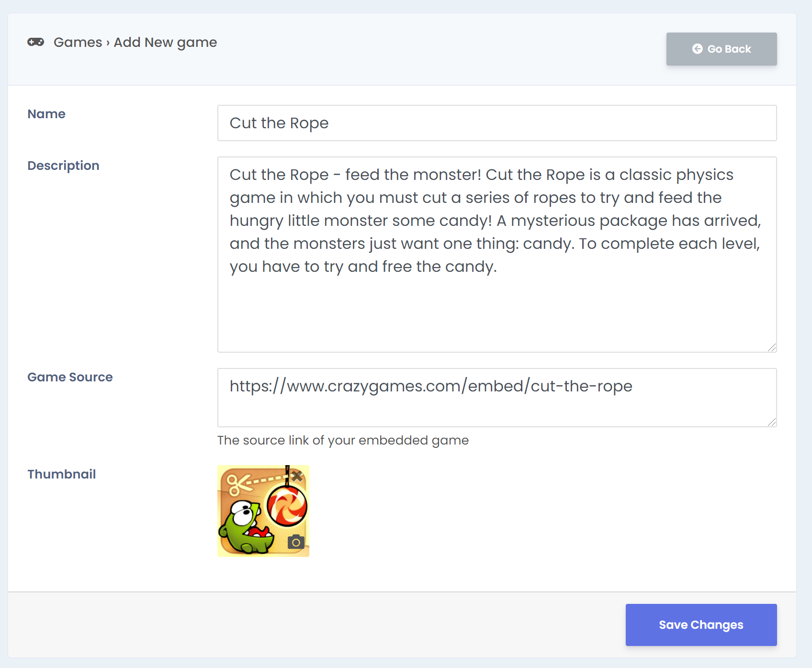Click the Game Source URL field
The width and height of the screenshot is (812, 668).
(497, 398)
